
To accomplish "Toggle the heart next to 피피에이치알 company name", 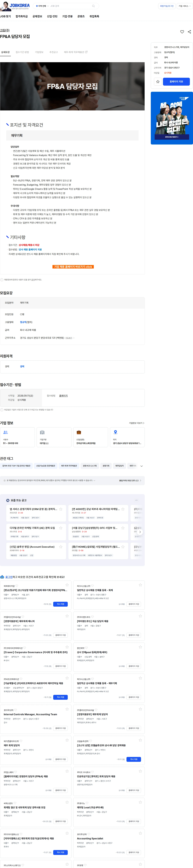I will (17, 586).
